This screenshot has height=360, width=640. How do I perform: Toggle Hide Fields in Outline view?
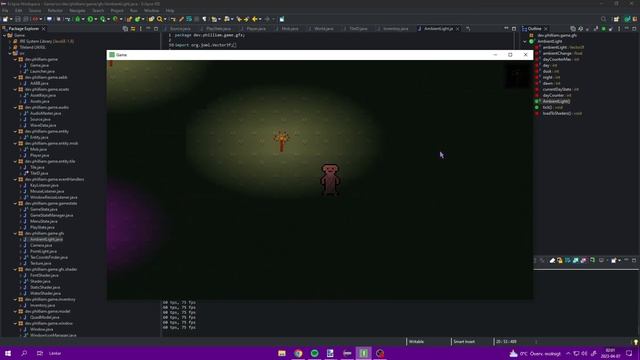[x=588, y=29]
